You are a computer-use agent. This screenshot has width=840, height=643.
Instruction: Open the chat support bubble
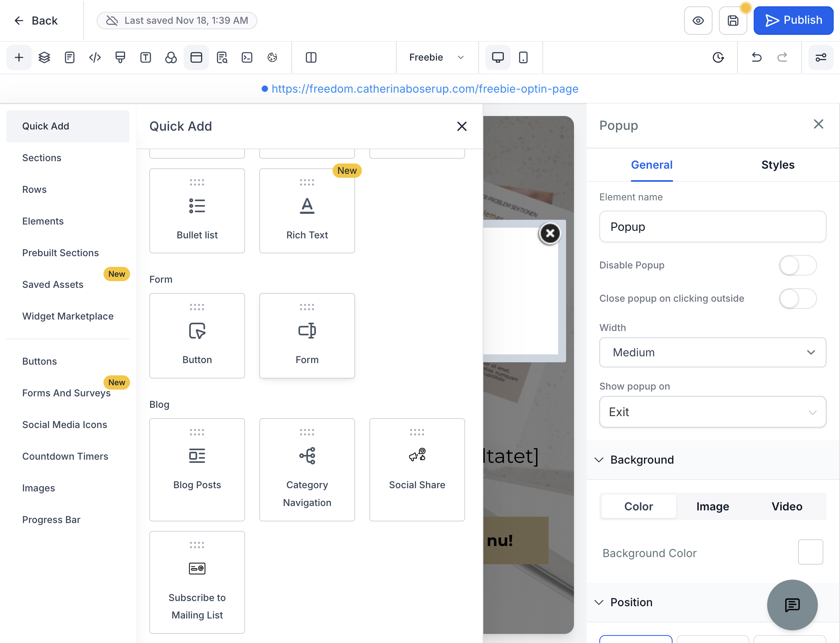click(x=792, y=605)
